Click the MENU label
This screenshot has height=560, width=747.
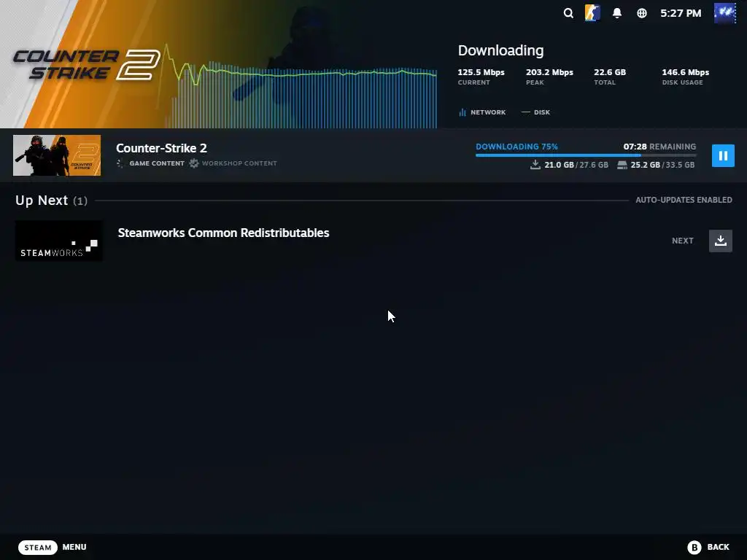click(x=74, y=547)
